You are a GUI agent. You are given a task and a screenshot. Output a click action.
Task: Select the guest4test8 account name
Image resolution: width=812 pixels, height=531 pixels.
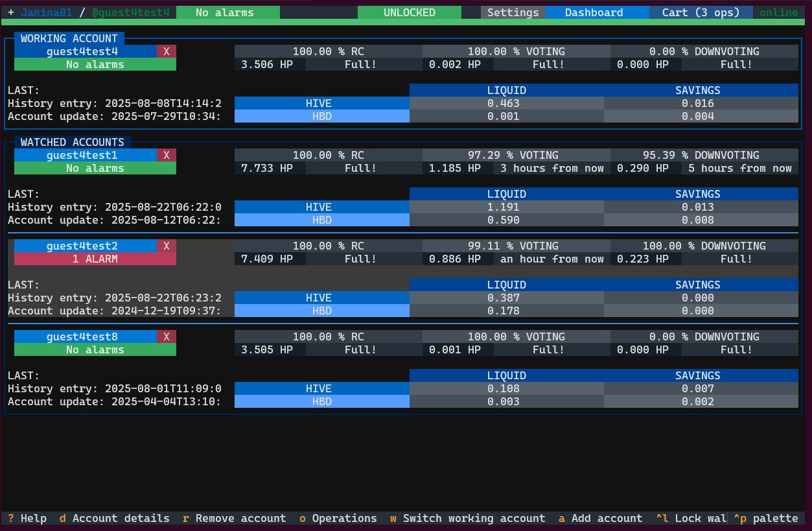click(x=86, y=336)
